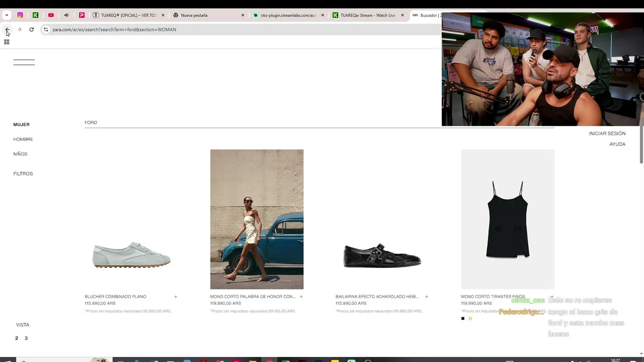Open the black strappy dress thumbnail

tap(508, 219)
